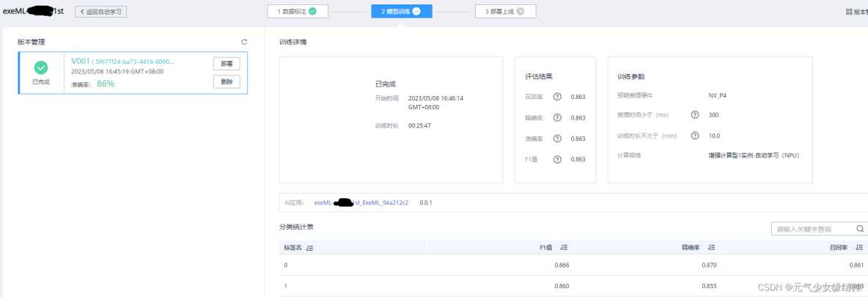Sort table by 召回率 column icon
Image resolution: width=868 pixels, height=297 pixels.
click(x=859, y=248)
